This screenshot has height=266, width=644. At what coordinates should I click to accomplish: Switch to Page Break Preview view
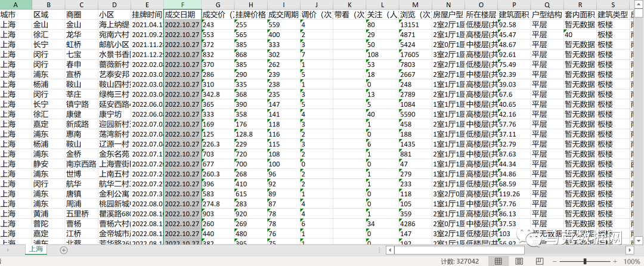coord(540,261)
